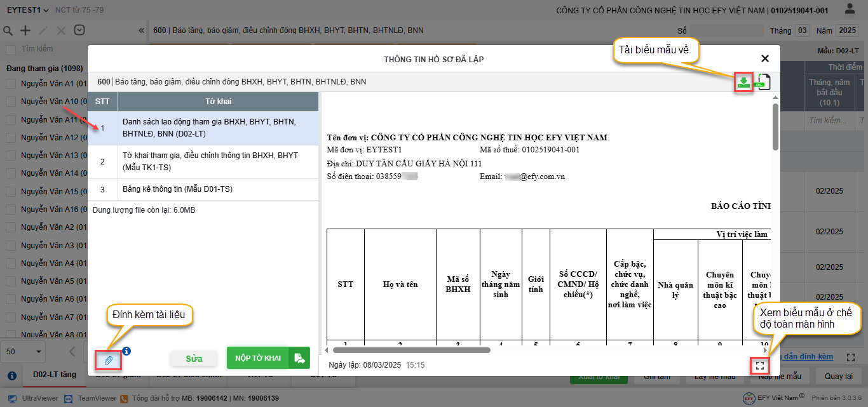The height and width of the screenshot is (407, 868).
Task: Click the Sửa button
Action: coord(194,359)
